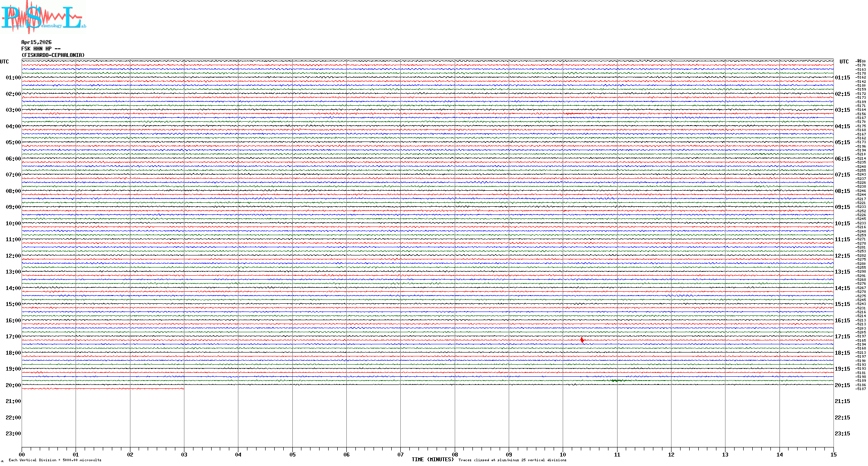Click minute 00 on the bottom axis
This screenshot has height=466, width=868.
(x=22, y=454)
